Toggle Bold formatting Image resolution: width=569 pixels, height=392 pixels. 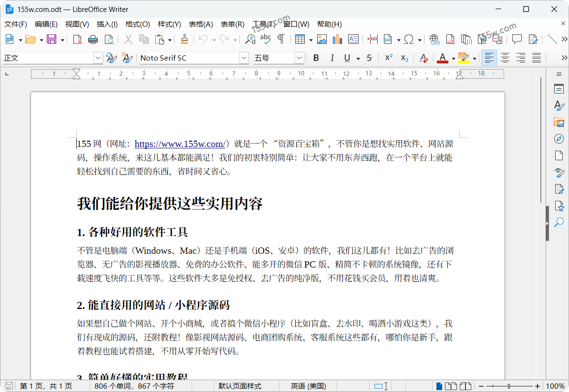tap(316, 58)
